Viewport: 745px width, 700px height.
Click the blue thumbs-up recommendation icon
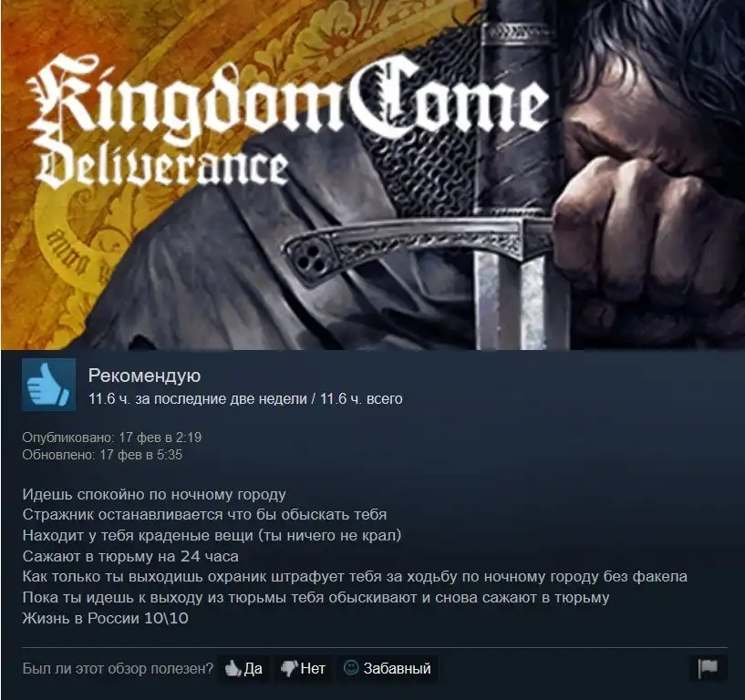pos(48,385)
